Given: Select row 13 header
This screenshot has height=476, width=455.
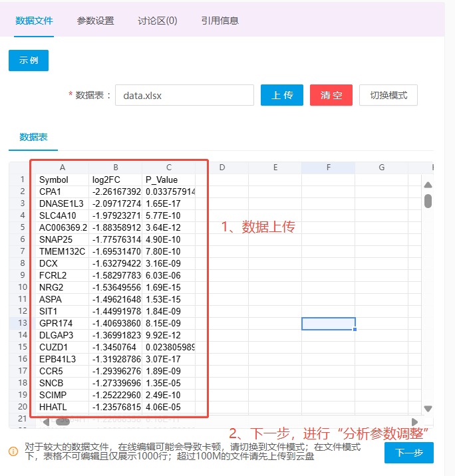Looking at the screenshot, I should [23, 323].
